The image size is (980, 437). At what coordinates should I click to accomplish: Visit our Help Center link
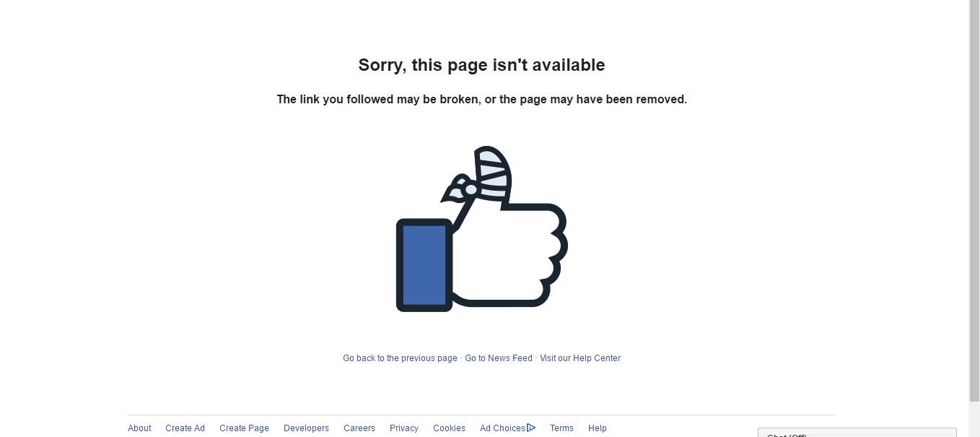point(580,358)
